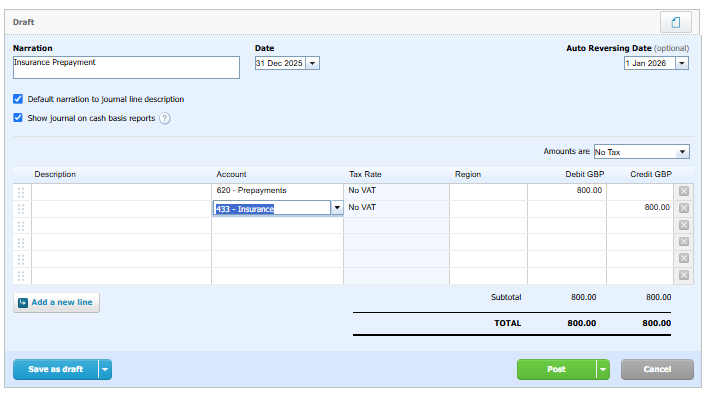707x398 pixels.
Task: Open the Auto Reversing Date picker arrow
Action: coord(682,63)
